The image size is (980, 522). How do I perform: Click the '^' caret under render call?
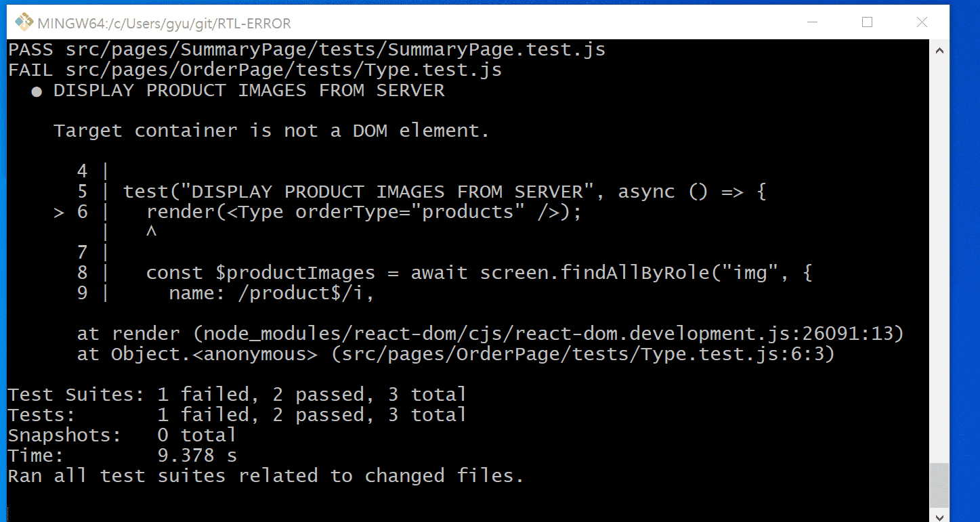pyautogui.click(x=152, y=232)
